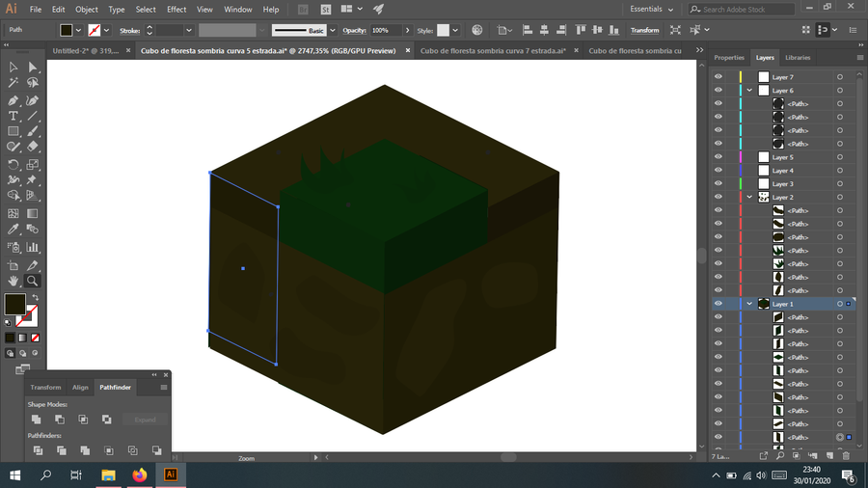Open the Object menu
This screenshot has height=488, width=868.
click(x=87, y=10)
